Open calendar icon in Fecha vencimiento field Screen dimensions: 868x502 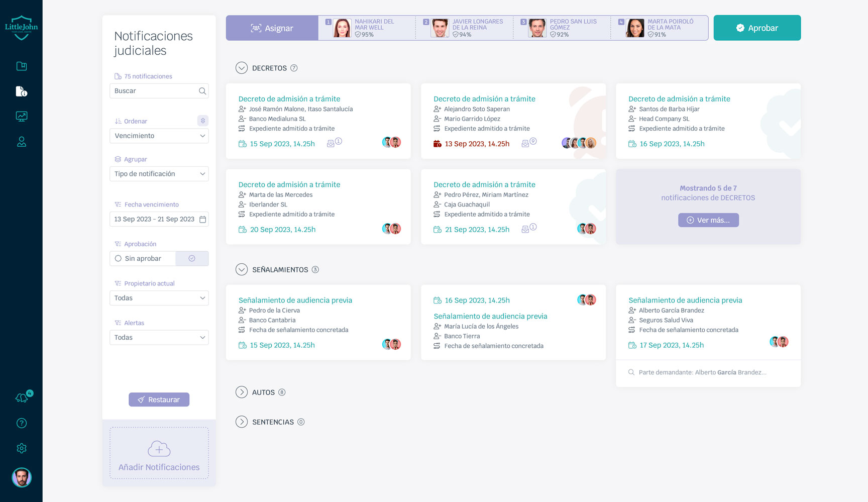point(202,219)
